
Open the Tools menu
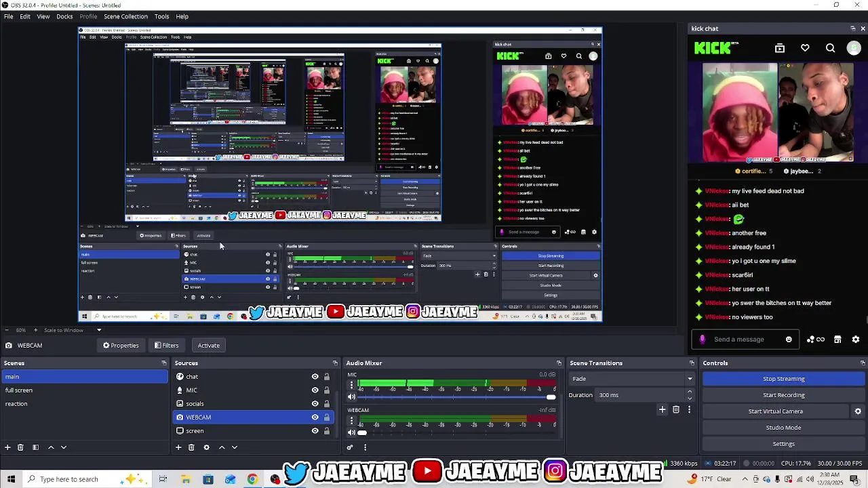coord(161,16)
